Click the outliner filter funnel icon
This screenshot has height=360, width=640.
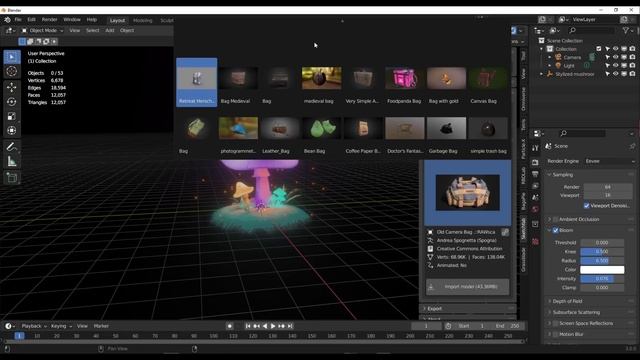click(x=626, y=30)
